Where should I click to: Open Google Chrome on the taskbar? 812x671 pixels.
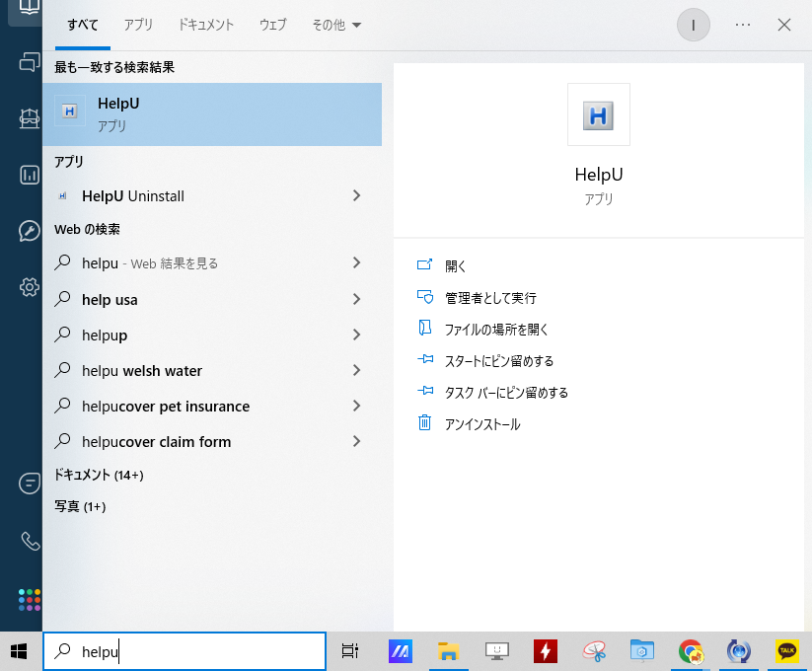click(x=691, y=651)
